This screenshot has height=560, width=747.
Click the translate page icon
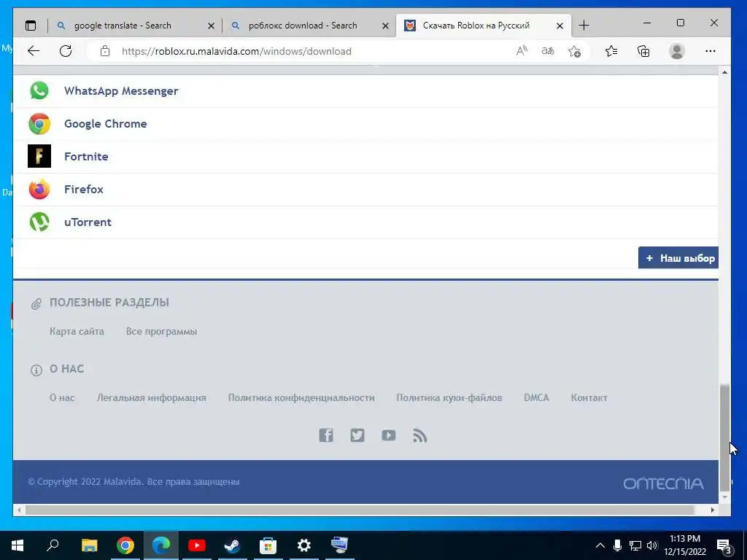(548, 51)
